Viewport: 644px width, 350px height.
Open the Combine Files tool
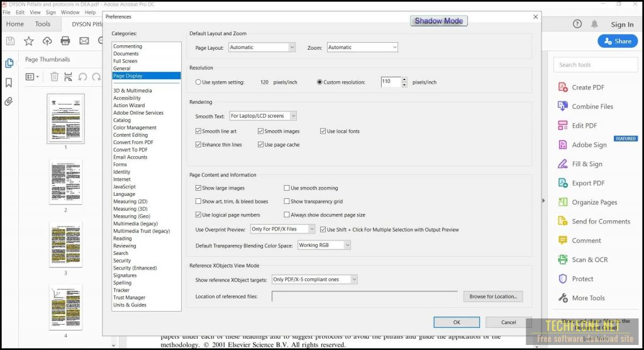586,106
